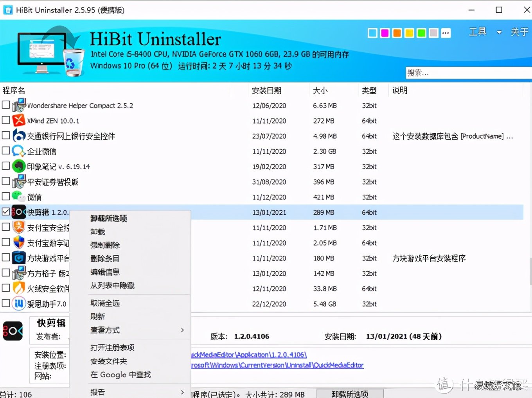Choose 强制删除 in the context menu
Image resolution: width=532 pixels, height=398 pixels.
(105, 245)
